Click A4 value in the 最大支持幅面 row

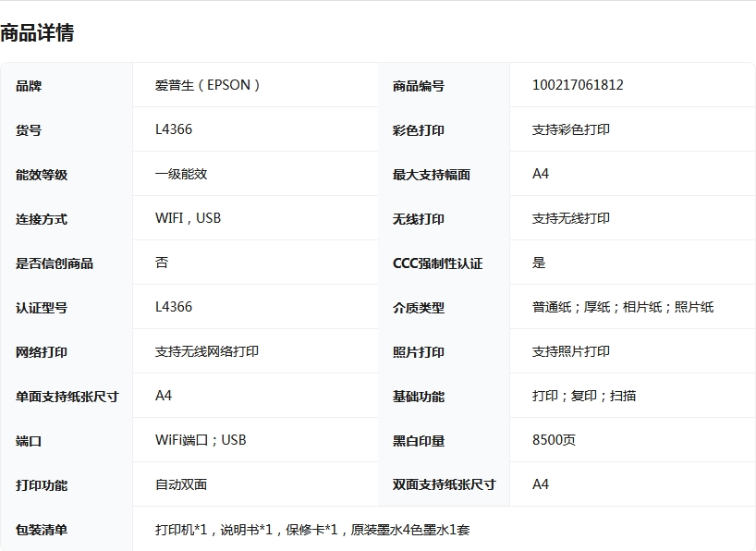(541, 174)
